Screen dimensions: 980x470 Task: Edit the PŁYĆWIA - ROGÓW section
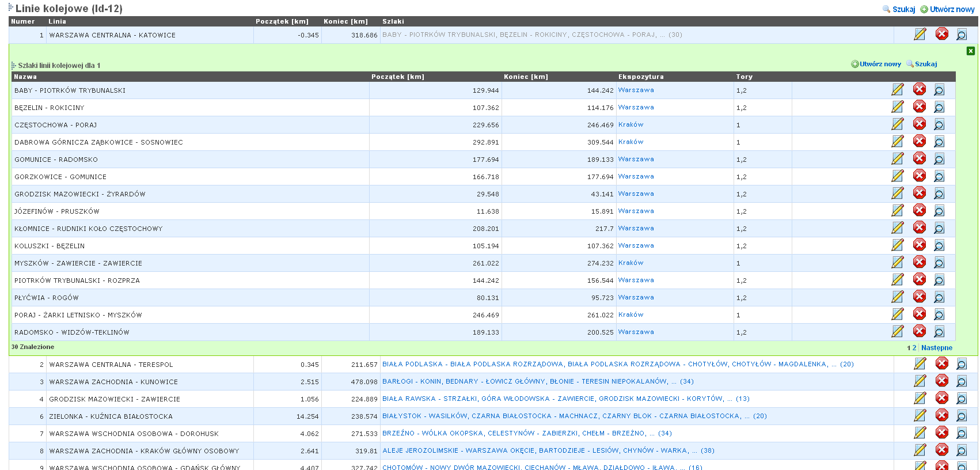[x=897, y=297]
